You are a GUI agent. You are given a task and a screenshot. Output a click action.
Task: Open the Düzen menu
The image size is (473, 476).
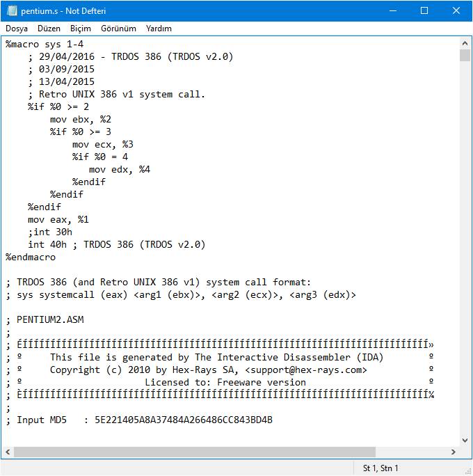(x=49, y=29)
